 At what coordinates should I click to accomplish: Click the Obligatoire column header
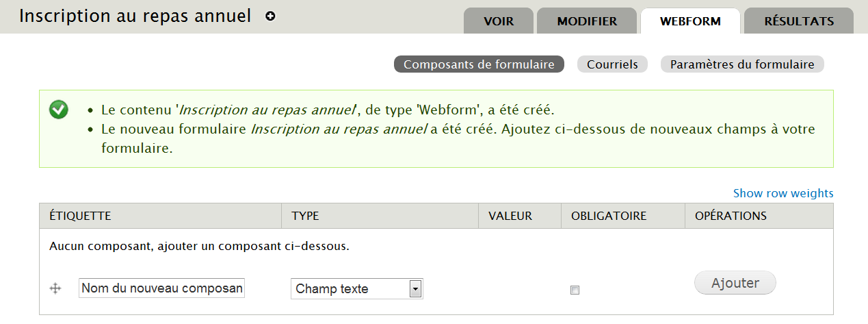click(x=608, y=216)
